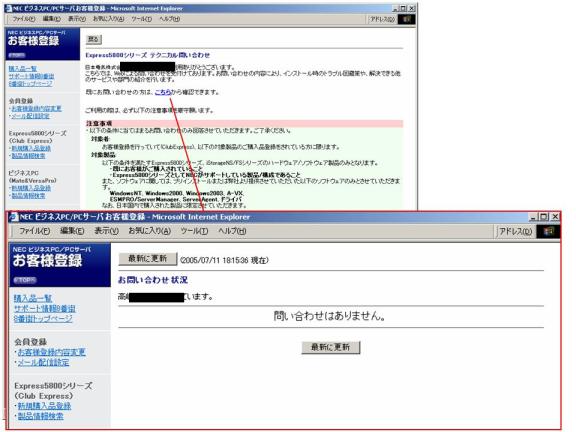Open 購入品一覧 link in the front window

click(x=33, y=298)
